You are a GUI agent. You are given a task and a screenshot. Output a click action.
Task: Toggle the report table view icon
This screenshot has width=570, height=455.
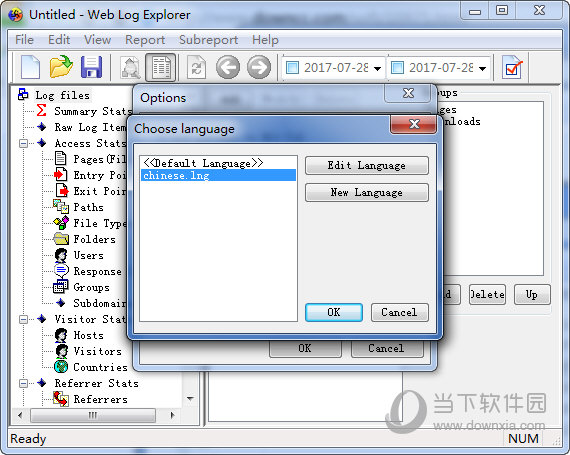tap(161, 68)
